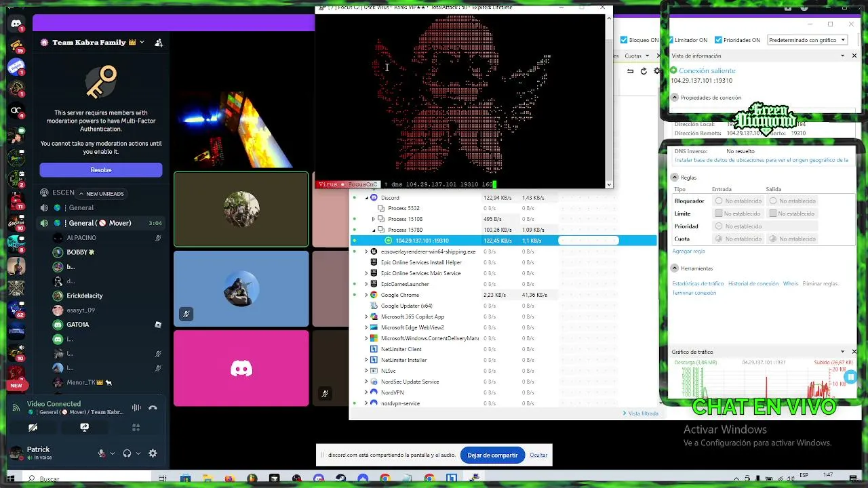Click Terminar conexión link
This screenshot has width=868, height=488.
[x=694, y=293]
